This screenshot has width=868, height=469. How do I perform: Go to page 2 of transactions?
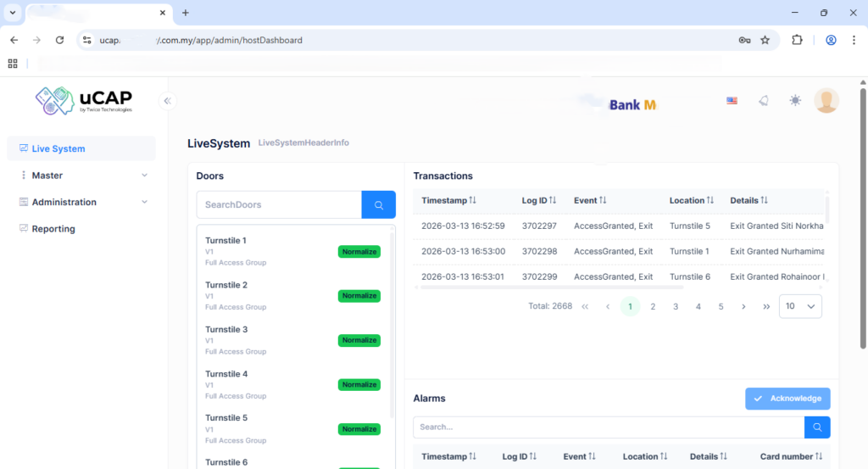point(653,307)
